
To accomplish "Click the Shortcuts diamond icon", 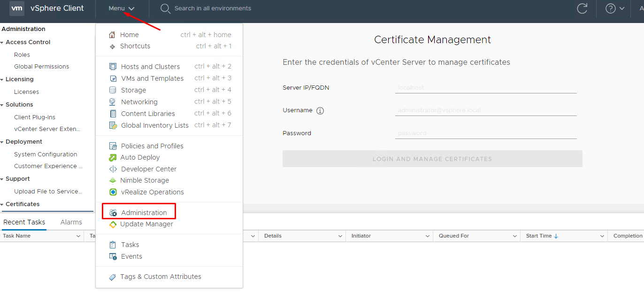I will tap(112, 46).
